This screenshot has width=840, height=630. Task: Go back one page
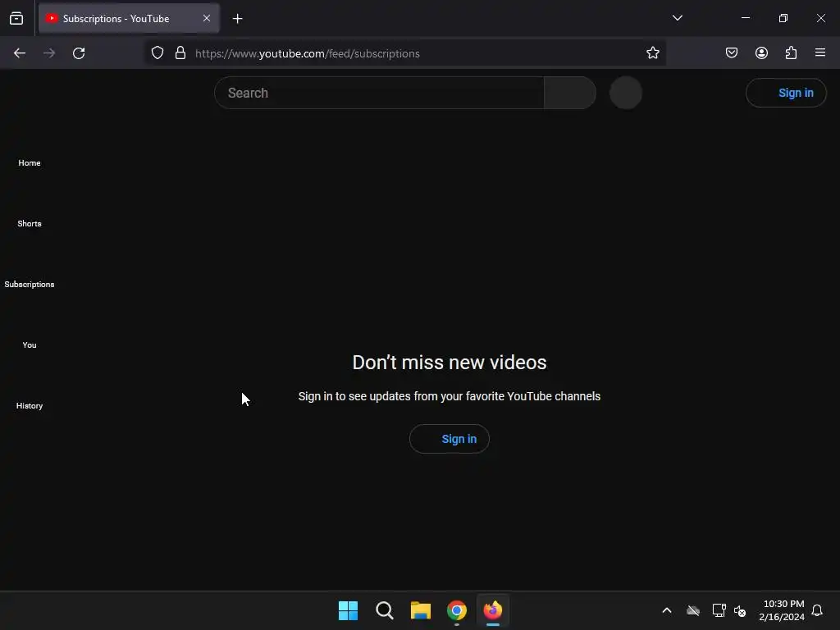pos(20,53)
